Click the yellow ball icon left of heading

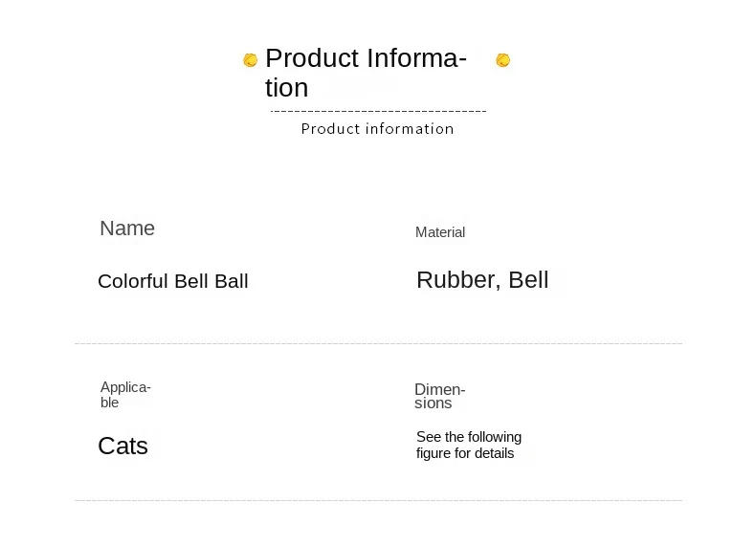point(251,60)
